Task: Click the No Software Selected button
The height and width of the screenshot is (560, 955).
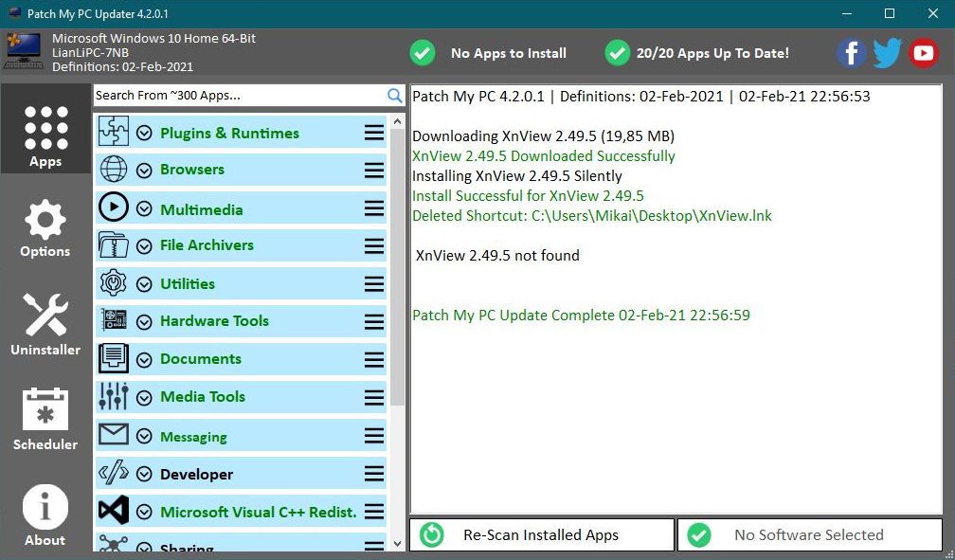Action: coord(809,534)
